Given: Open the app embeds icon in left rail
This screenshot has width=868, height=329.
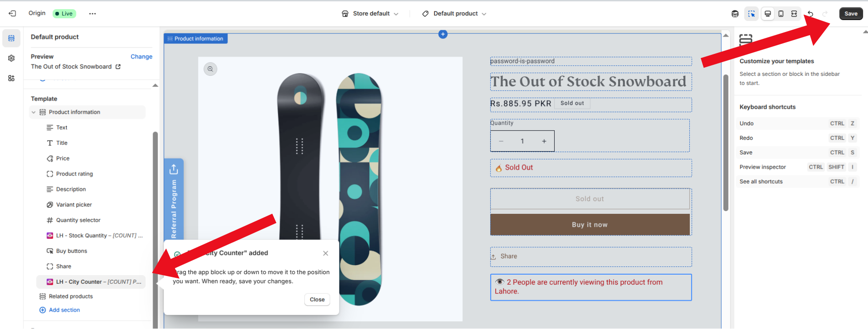Looking at the screenshot, I should pyautogui.click(x=11, y=78).
